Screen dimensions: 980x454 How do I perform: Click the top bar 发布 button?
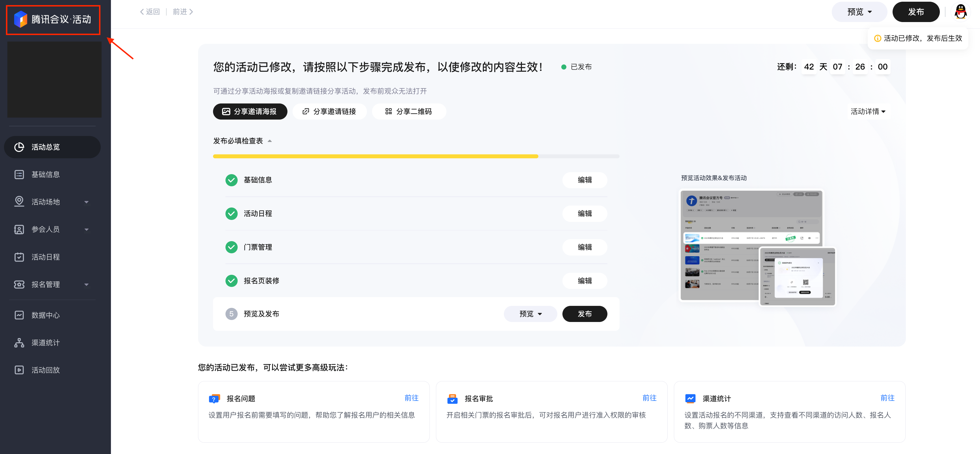[916, 12]
